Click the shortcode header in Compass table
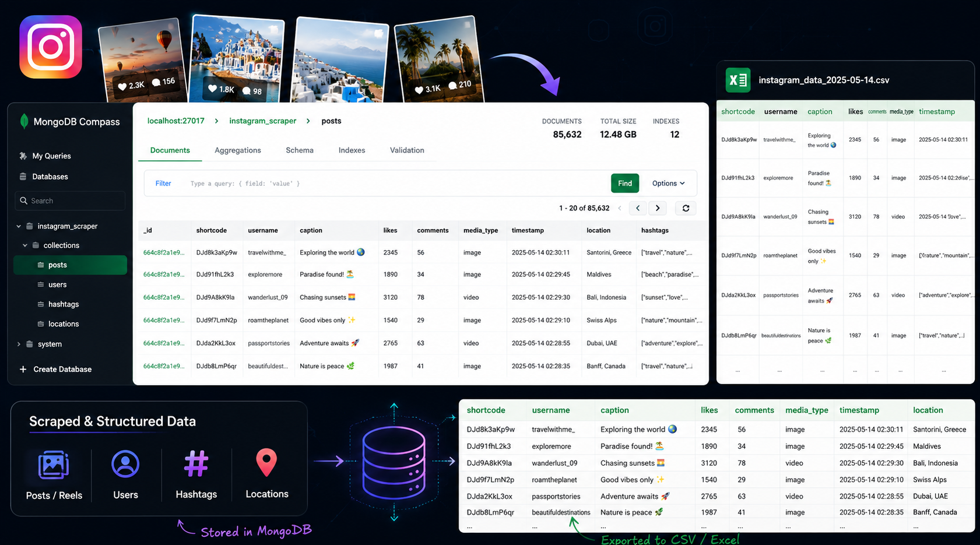The height and width of the screenshot is (545, 980). click(x=212, y=230)
